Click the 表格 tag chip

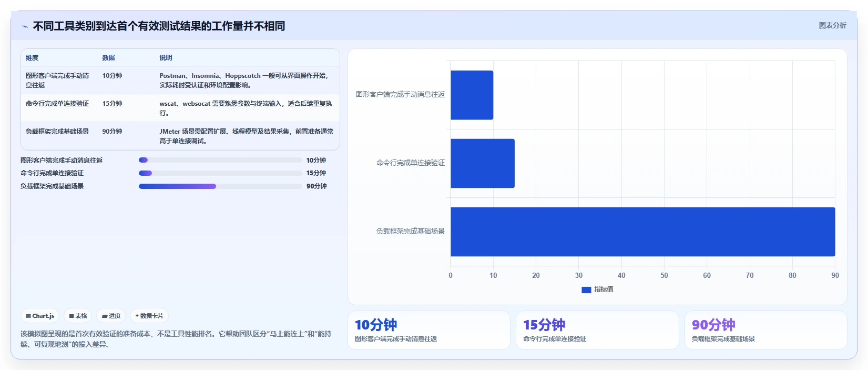(x=78, y=316)
